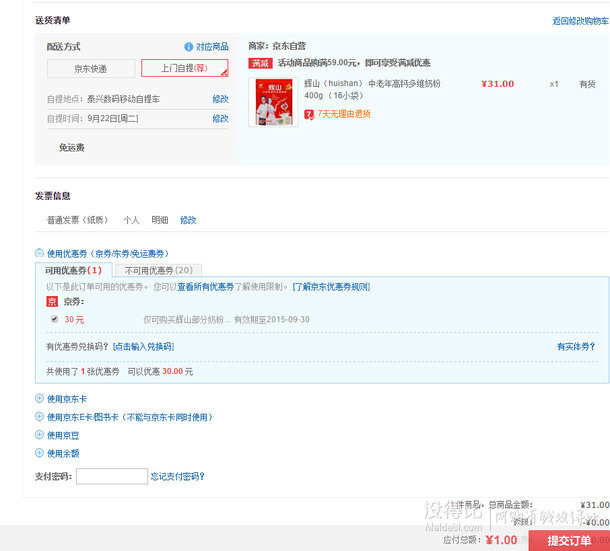Click the 7天无理由退货 text

(344, 114)
